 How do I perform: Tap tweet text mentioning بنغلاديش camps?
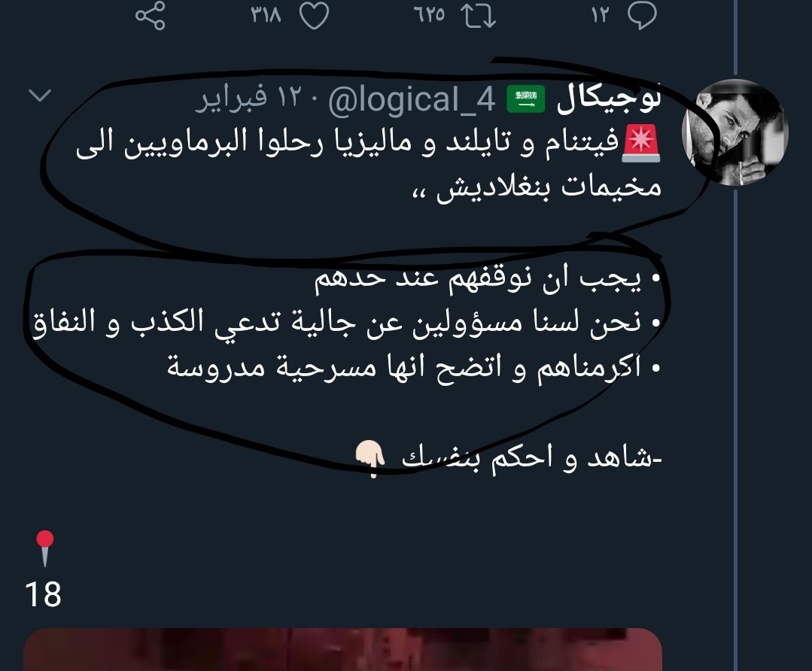(x=369, y=165)
